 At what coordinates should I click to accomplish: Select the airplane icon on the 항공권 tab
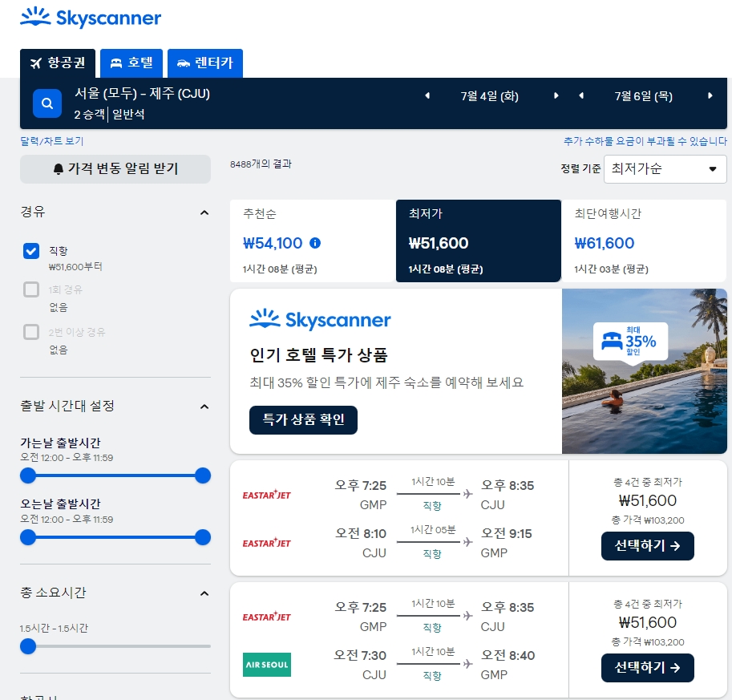click(34, 63)
